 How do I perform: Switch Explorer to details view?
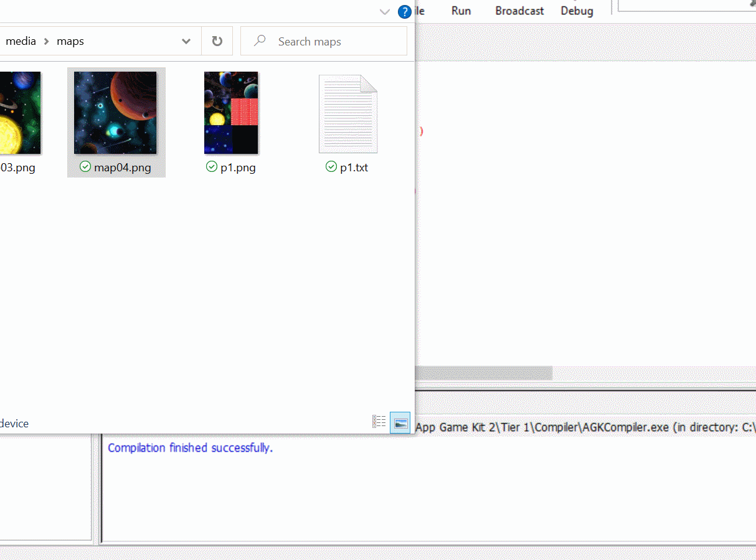click(x=379, y=422)
